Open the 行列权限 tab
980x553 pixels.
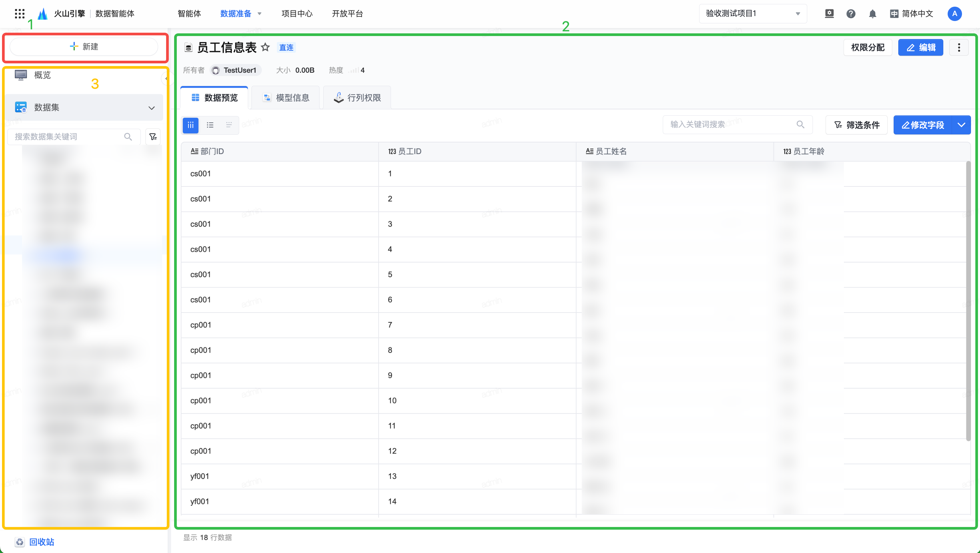[x=357, y=98]
